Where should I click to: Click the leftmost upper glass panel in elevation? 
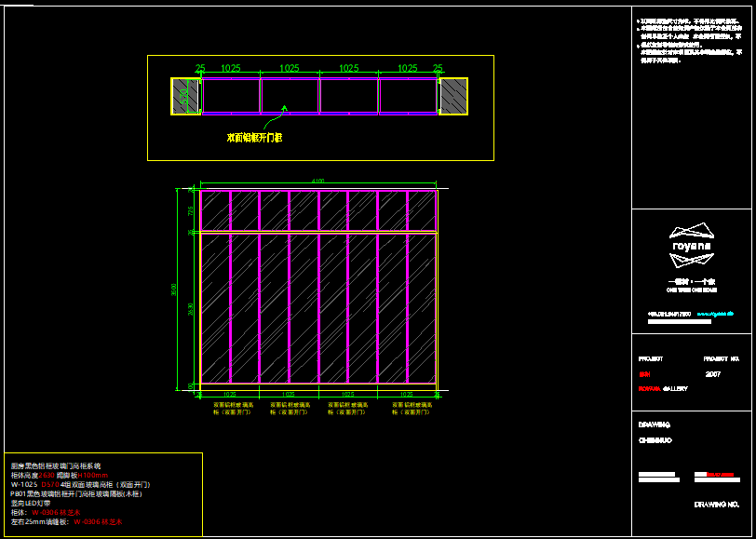pos(216,211)
